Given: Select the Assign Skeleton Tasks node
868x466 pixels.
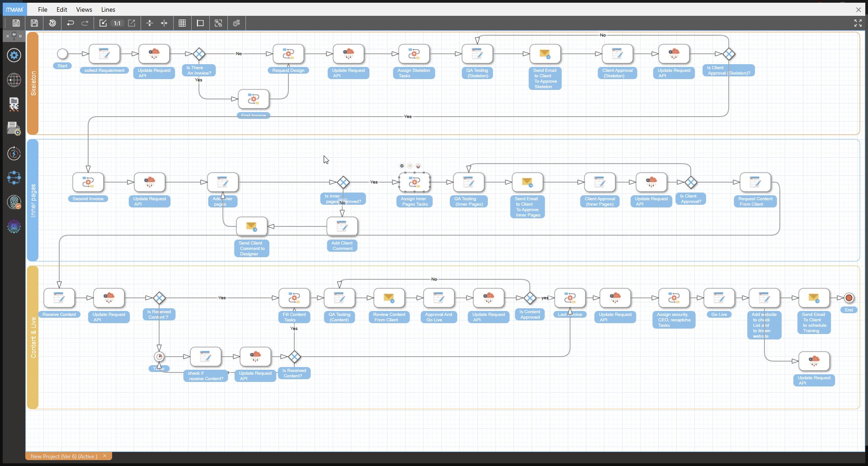Looking at the screenshot, I should tap(414, 54).
